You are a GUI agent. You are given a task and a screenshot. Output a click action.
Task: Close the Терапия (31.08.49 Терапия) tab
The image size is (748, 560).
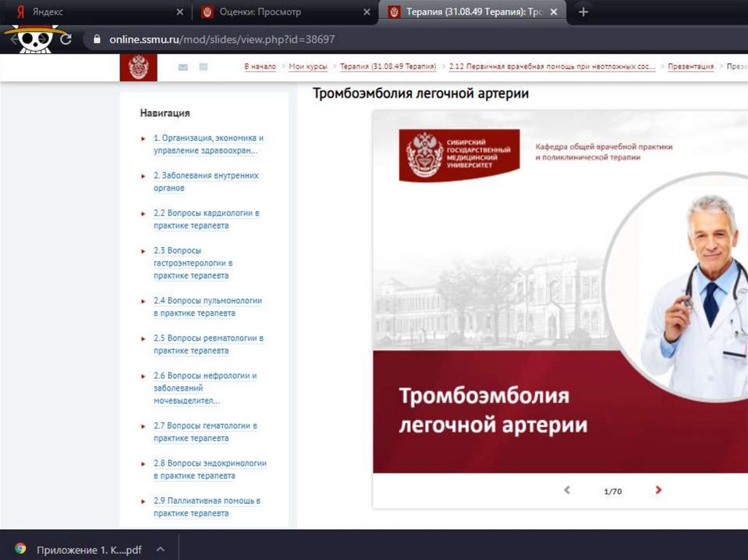[554, 12]
